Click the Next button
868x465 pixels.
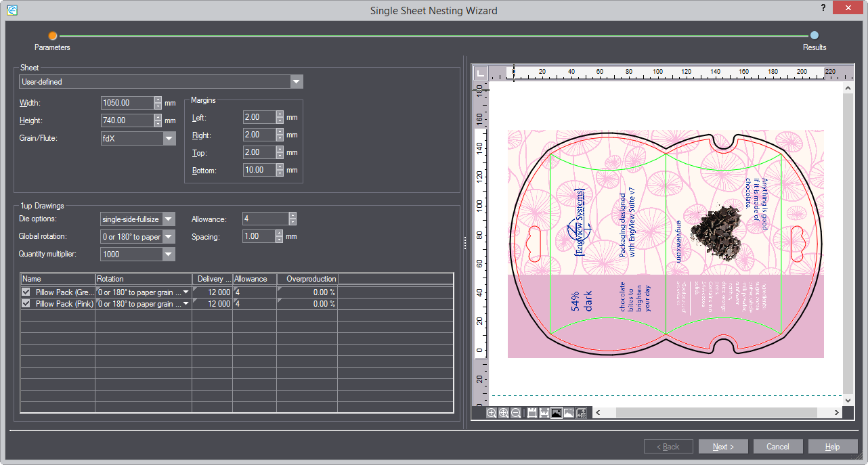[x=723, y=447]
